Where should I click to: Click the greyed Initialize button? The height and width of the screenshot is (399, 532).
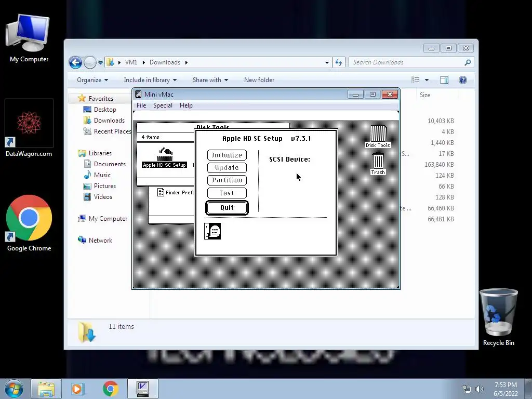pyautogui.click(x=227, y=155)
